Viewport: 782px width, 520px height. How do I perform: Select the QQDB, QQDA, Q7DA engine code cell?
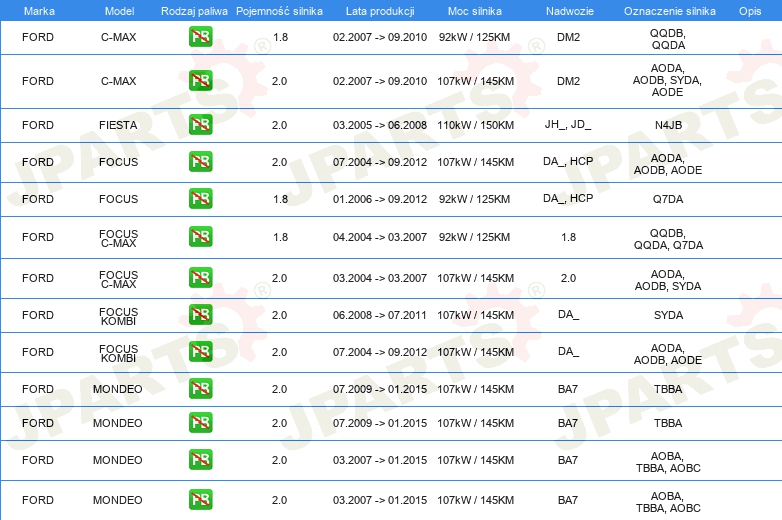pos(668,239)
